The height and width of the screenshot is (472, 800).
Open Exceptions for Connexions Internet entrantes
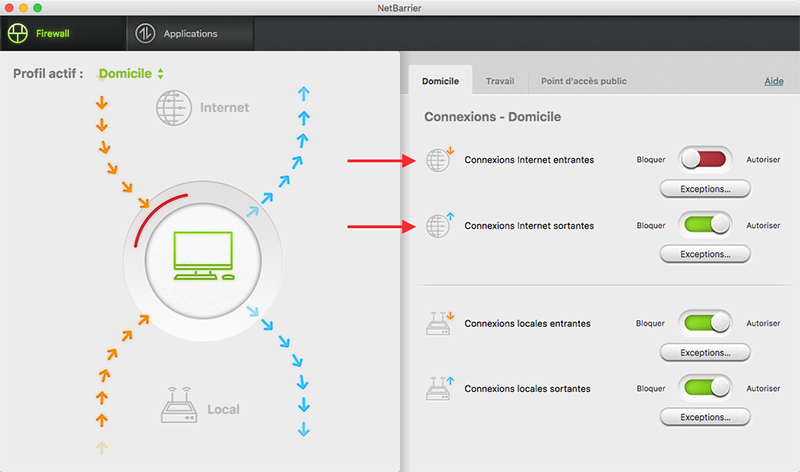(x=705, y=189)
